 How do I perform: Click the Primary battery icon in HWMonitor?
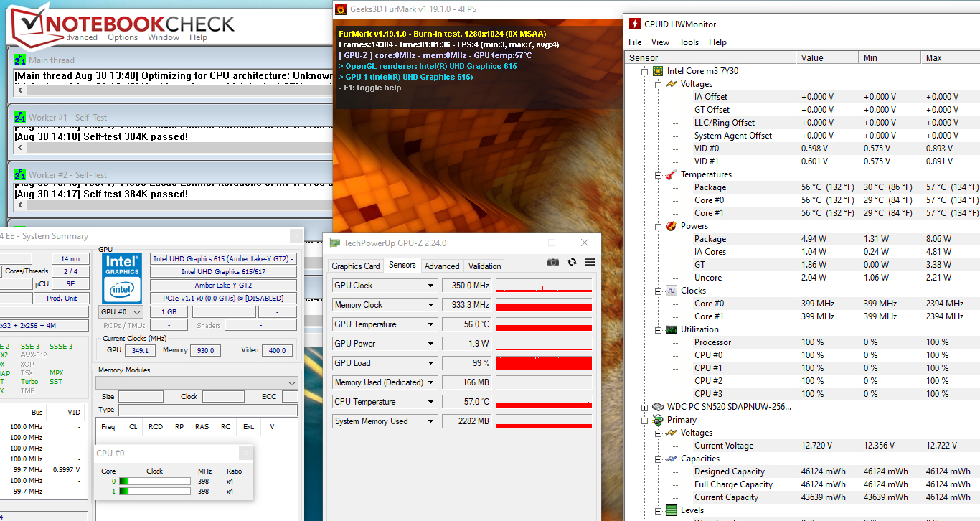(x=657, y=420)
